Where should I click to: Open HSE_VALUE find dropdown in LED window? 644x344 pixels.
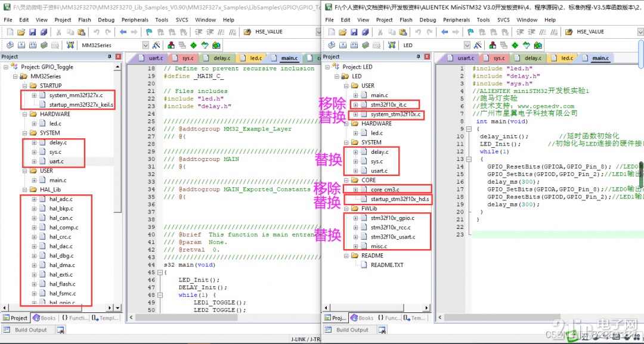[x=640, y=32]
